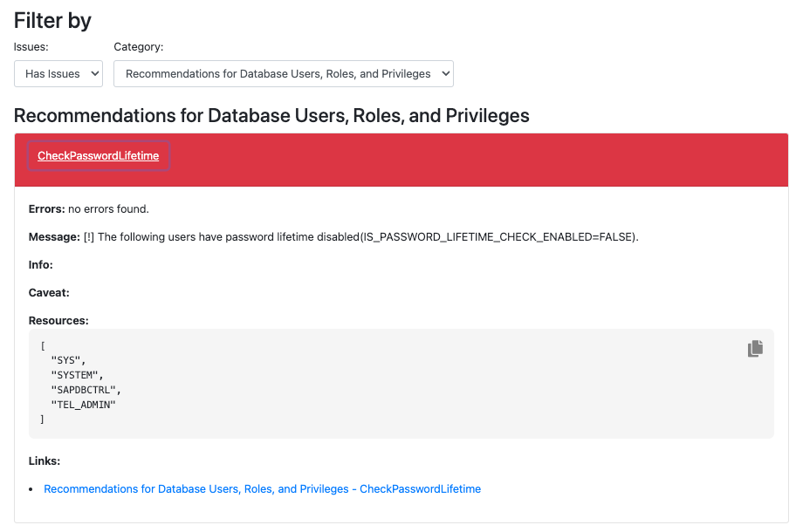This screenshot has width=796, height=532.
Task: Expand the dropdown showing Has Issues
Action: [58, 74]
